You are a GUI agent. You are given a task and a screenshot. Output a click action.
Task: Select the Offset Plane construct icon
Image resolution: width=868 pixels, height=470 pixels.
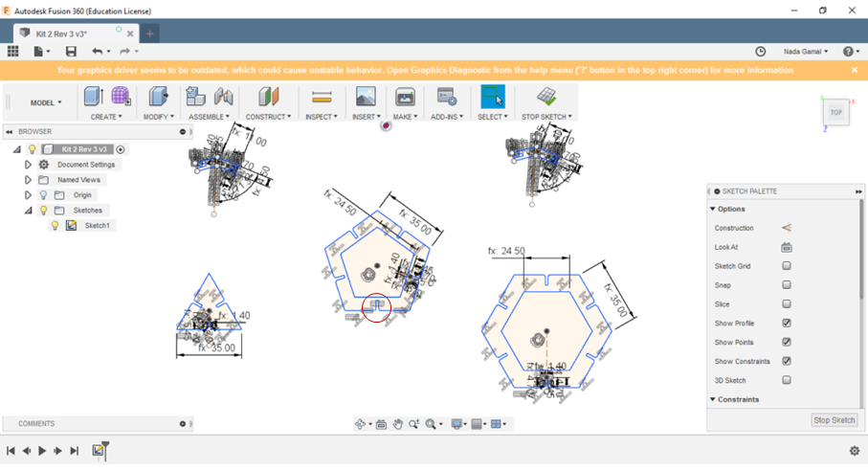pos(269,97)
